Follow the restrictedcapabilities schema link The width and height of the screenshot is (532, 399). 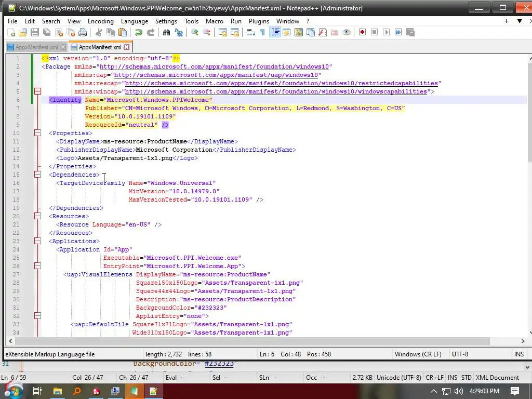click(x=281, y=83)
